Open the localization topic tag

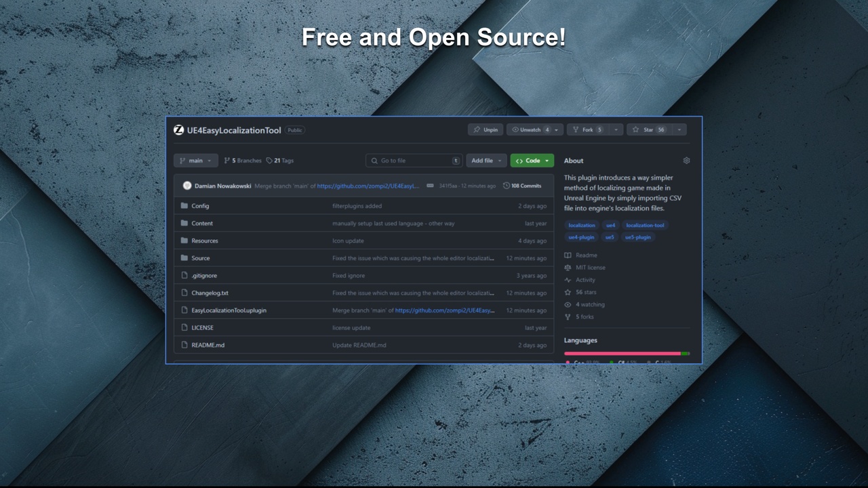pos(581,225)
